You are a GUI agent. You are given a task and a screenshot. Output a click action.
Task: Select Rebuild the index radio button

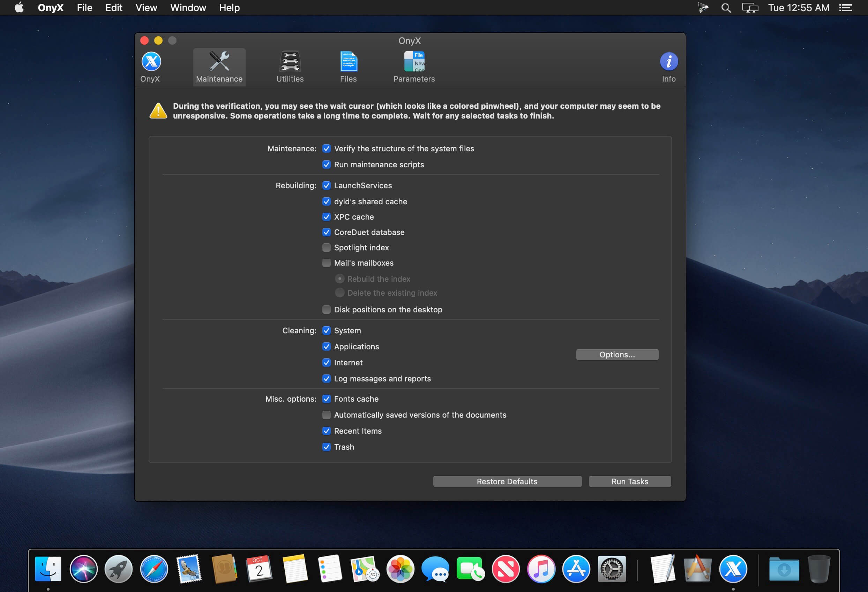[339, 279]
